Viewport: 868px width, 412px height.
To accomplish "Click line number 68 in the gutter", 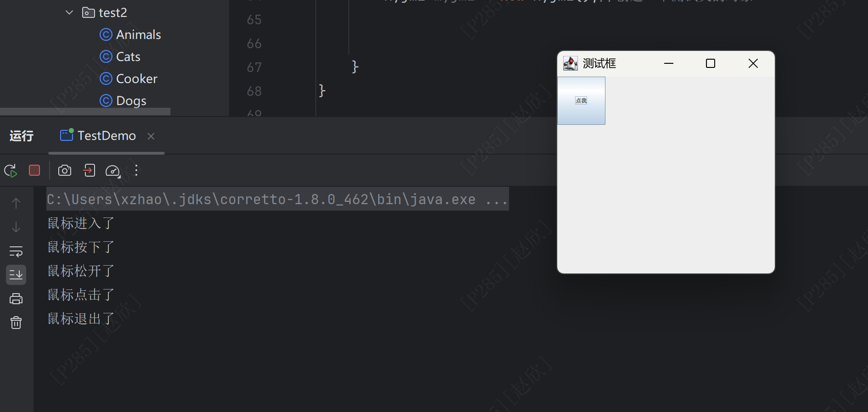I will coord(254,91).
